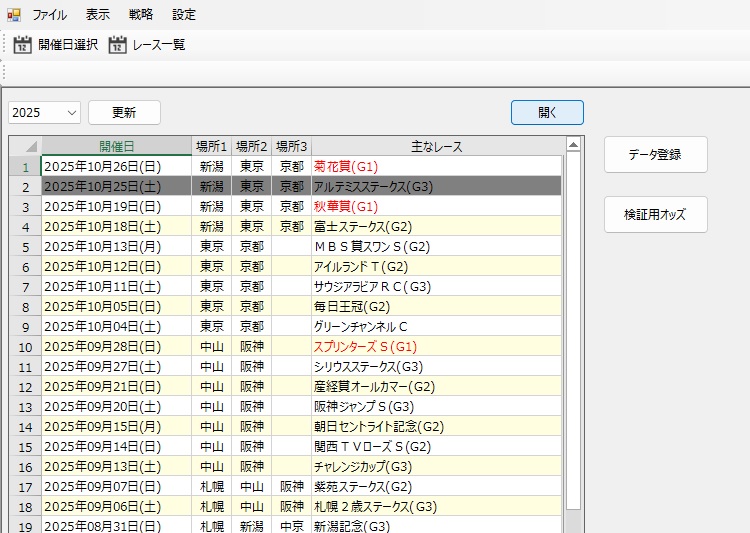750x533 pixels.
Task: Select row header number 10
Action: [x=25, y=346]
